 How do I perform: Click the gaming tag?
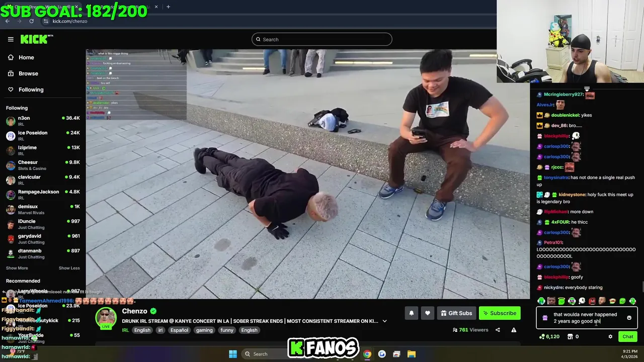coord(204,330)
